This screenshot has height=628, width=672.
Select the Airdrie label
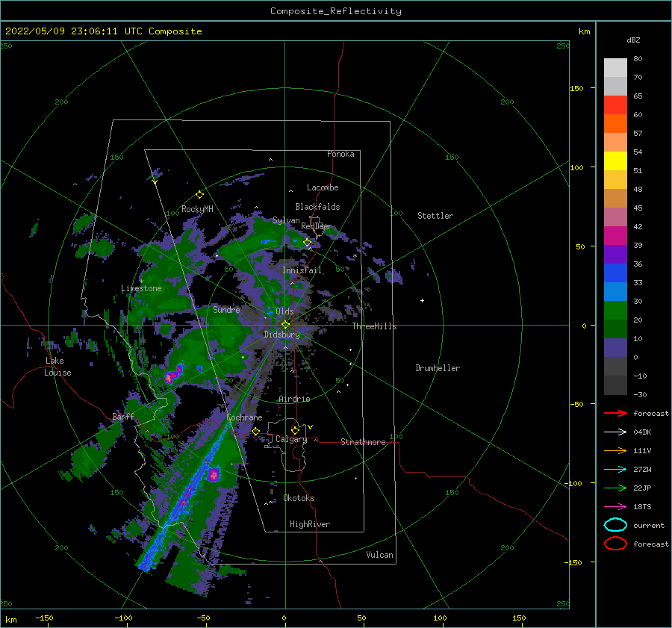(x=294, y=399)
